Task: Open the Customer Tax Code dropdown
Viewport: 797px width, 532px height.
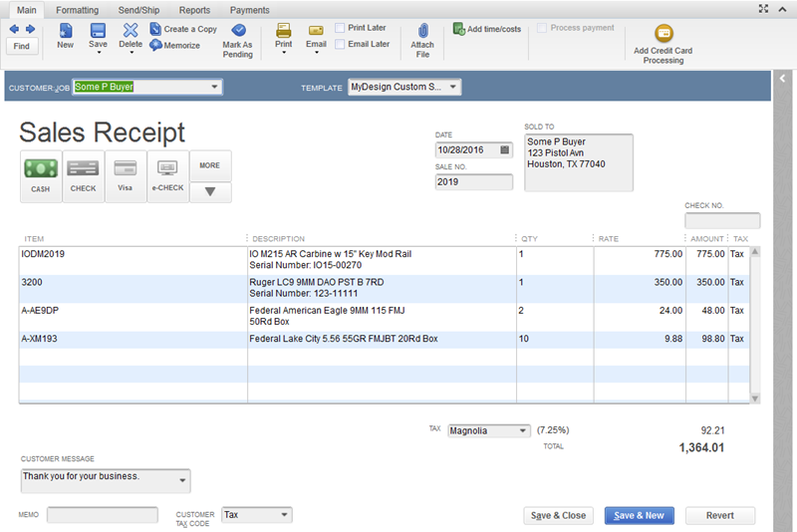Action: [x=285, y=515]
